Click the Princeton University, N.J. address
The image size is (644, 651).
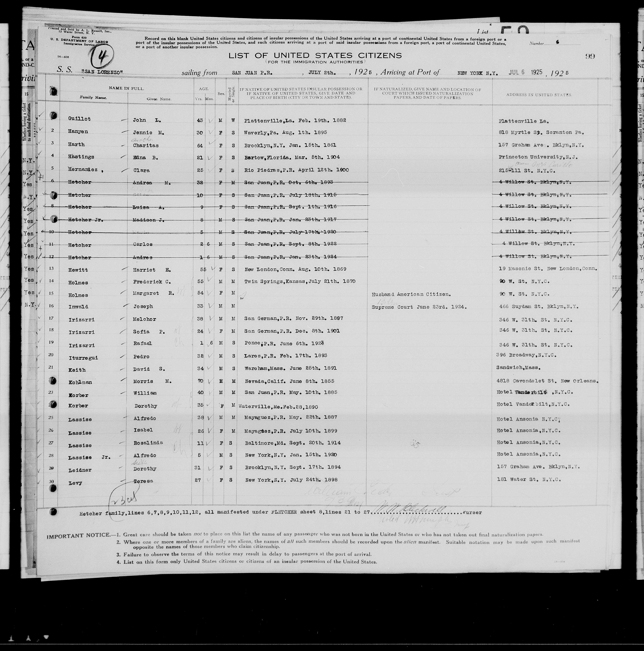(538, 157)
